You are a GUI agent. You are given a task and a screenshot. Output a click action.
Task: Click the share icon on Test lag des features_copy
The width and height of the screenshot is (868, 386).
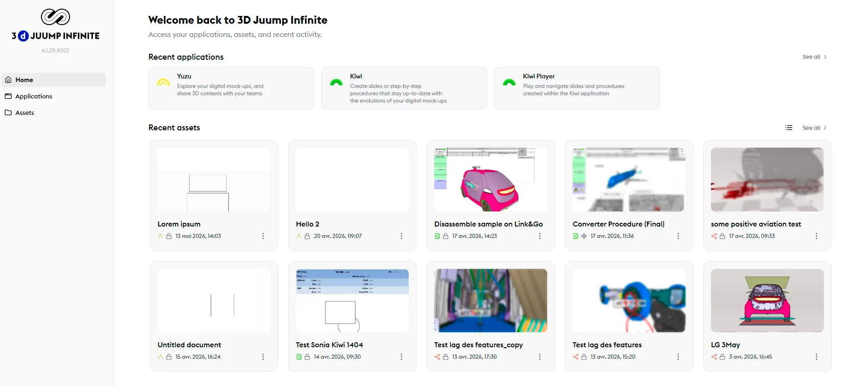tap(437, 357)
